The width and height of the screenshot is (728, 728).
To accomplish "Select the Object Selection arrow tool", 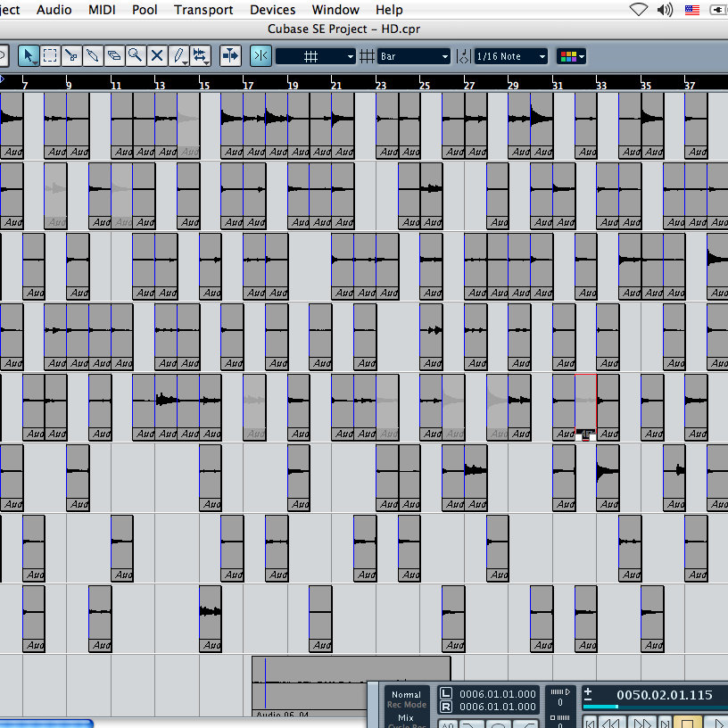I will (29, 55).
